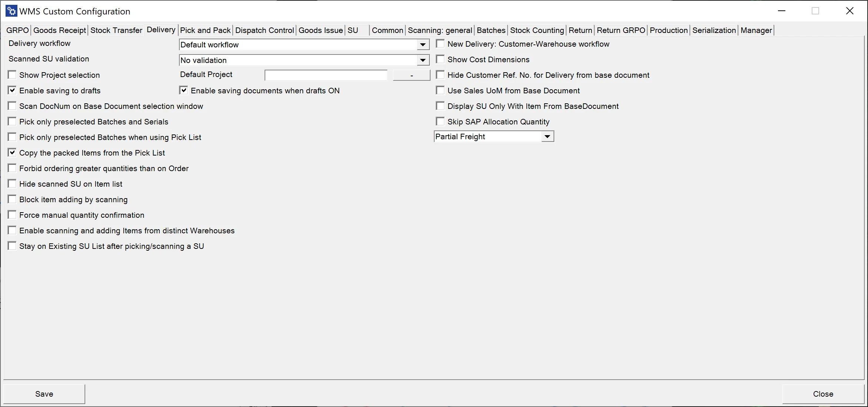Viewport: 868px width, 407px height.
Task: Click into the Default Project text field
Action: (326, 75)
